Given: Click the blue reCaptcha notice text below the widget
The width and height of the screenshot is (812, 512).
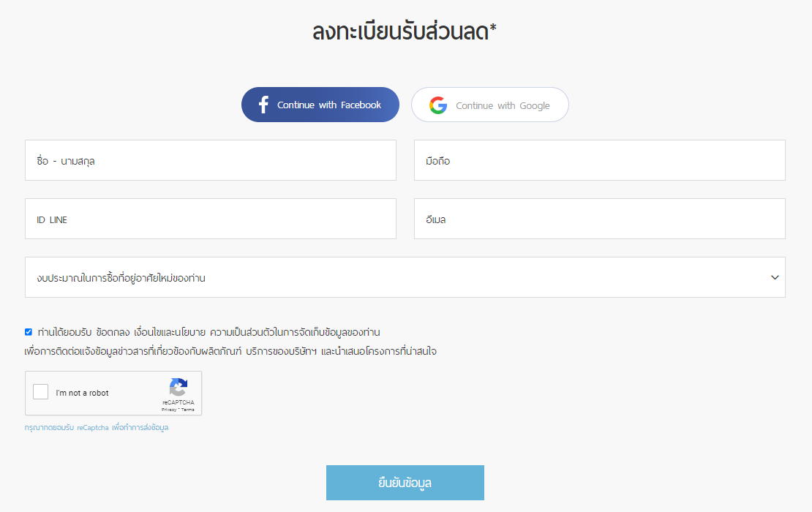Looking at the screenshot, I should 97,428.
